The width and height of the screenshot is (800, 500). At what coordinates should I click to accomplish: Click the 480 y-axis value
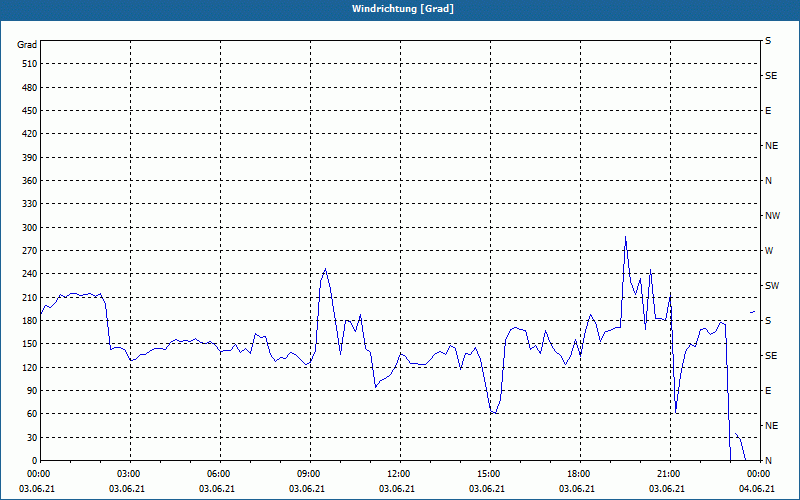(30, 88)
